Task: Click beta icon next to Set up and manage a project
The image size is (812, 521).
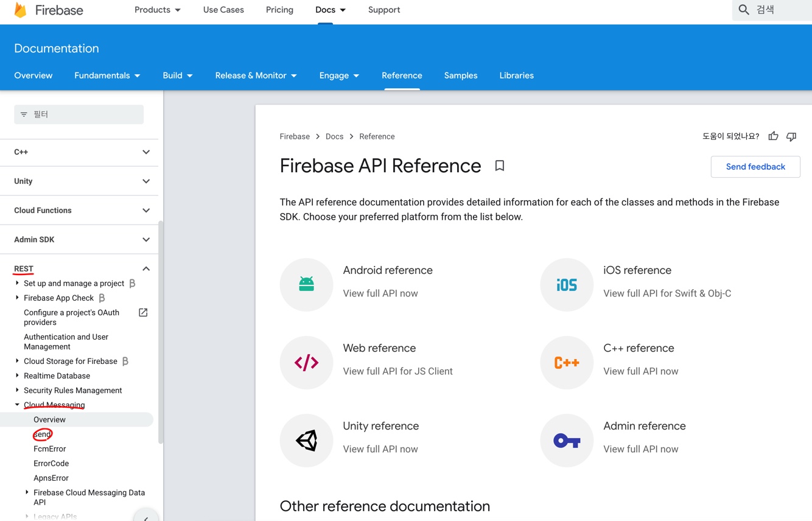Action: click(x=131, y=283)
